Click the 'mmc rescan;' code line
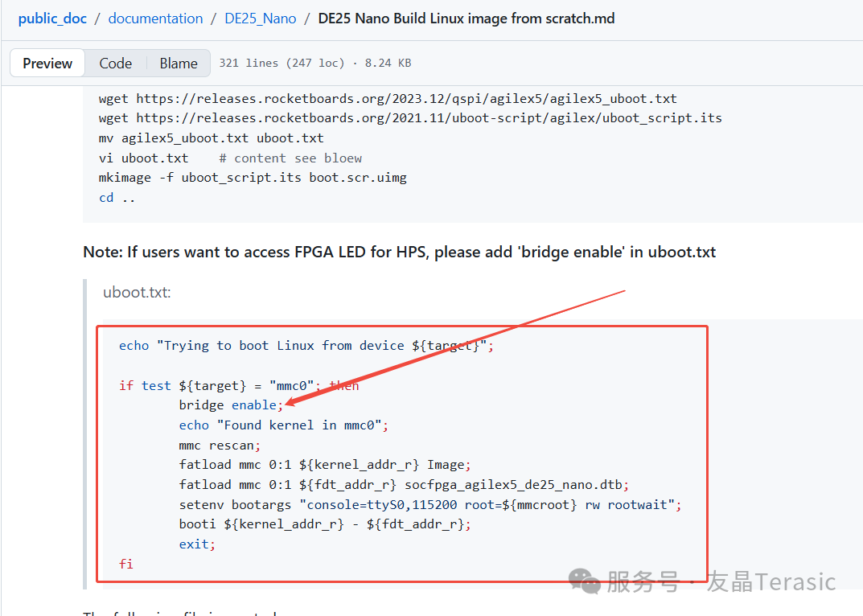Viewport: 863px width, 616px height. coord(220,446)
